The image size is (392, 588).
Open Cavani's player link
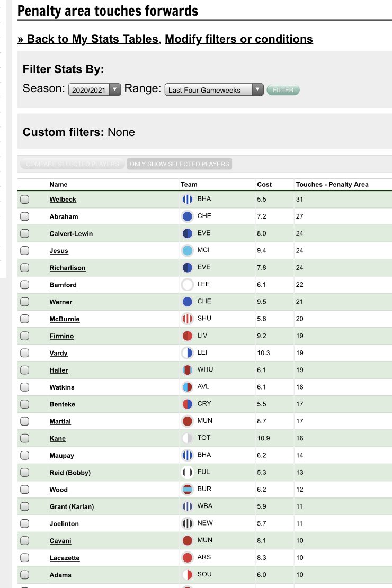pos(60,541)
